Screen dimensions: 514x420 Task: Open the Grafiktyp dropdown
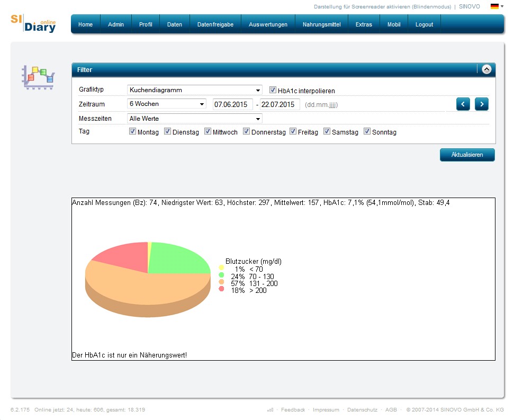194,90
